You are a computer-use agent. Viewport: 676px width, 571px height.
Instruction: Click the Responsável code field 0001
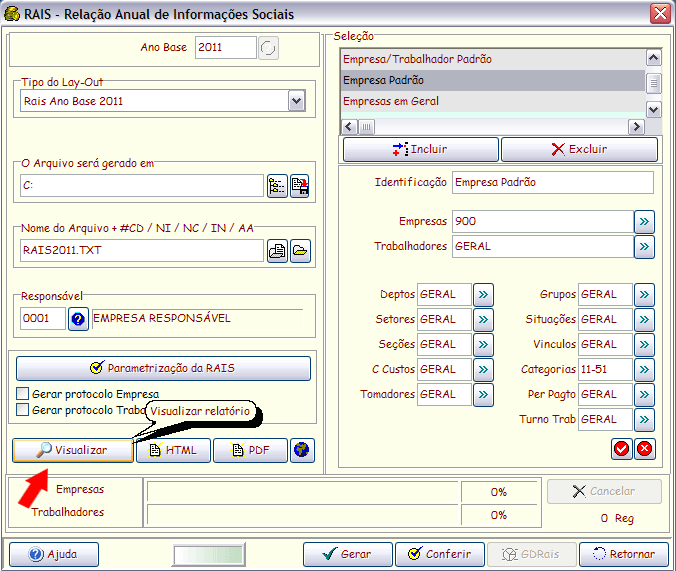pos(43,319)
